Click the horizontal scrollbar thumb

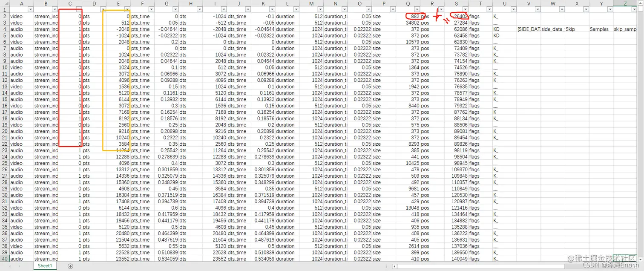tap(481, 266)
